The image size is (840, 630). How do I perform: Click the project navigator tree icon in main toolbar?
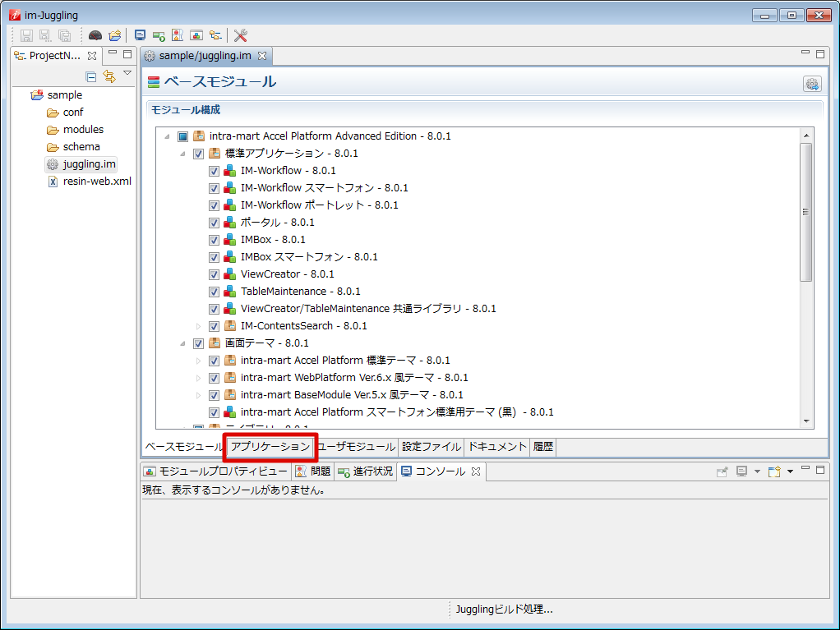pyautogui.click(x=215, y=36)
